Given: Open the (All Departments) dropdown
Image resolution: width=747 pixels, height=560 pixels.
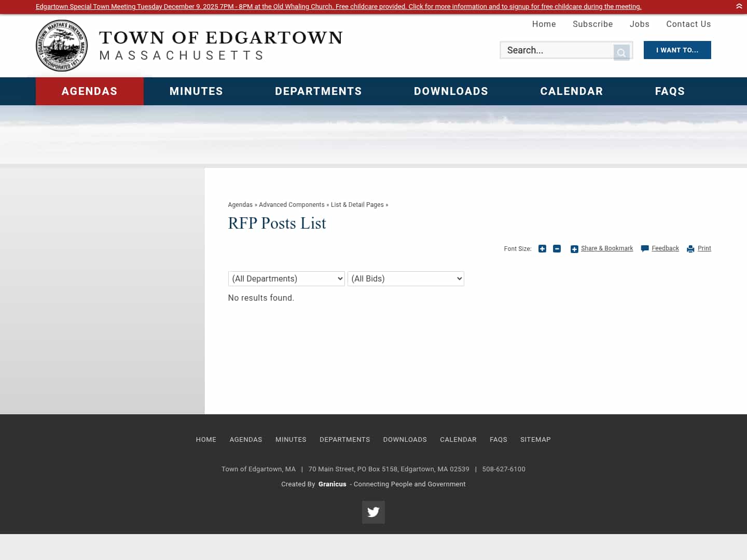Looking at the screenshot, I should (x=286, y=278).
